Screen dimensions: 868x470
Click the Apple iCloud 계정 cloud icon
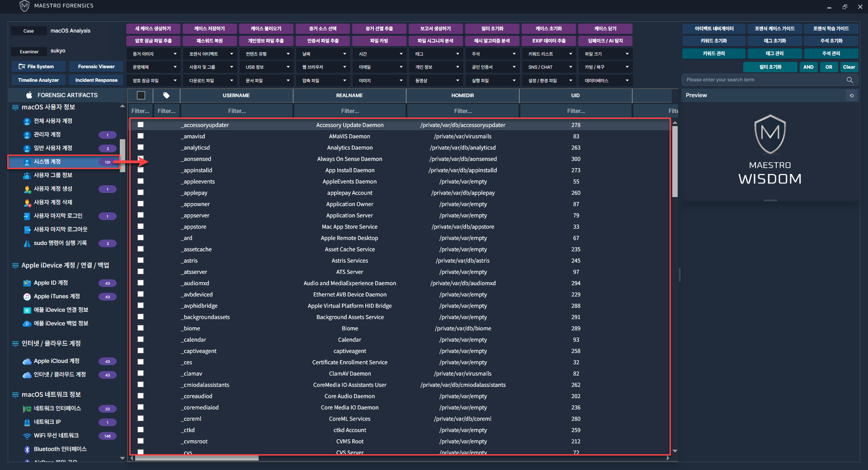click(27, 361)
